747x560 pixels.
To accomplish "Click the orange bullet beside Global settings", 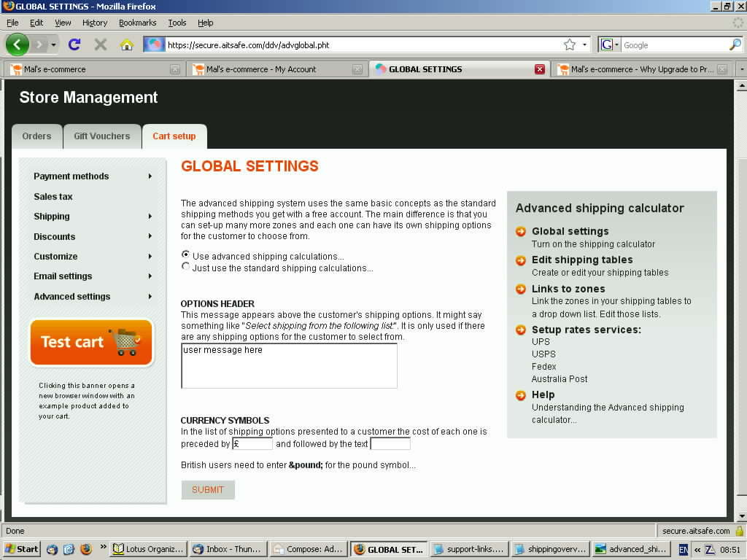I will [x=521, y=231].
